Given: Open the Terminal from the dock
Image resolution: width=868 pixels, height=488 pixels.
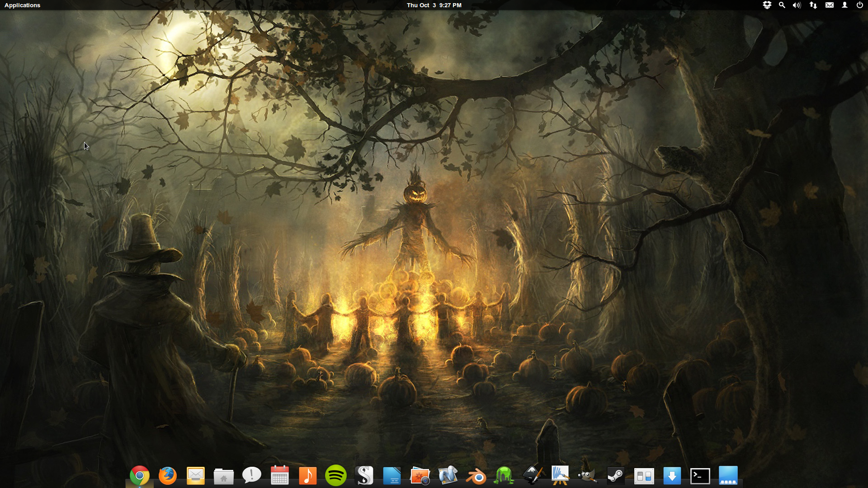Looking at the screenshot, I should [x=700, y=476].
